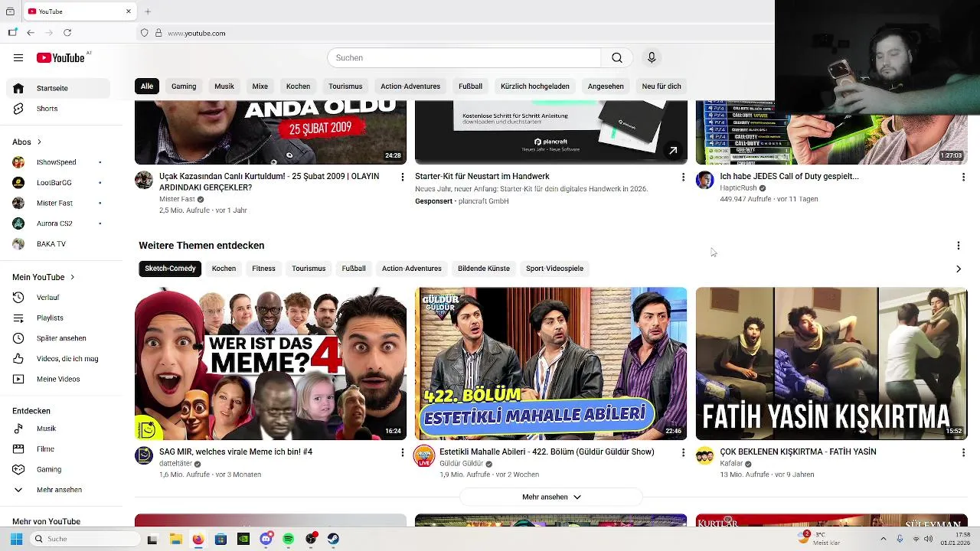Viewport: 980px width, 551px height.
Task: Open Filme under Entdecken
Action: coord(58,449)
